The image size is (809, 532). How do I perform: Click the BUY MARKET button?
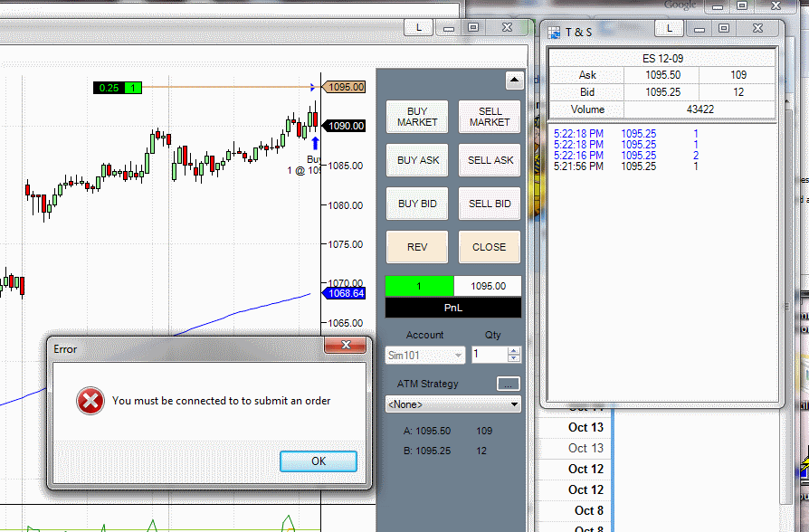coord(417,117)
